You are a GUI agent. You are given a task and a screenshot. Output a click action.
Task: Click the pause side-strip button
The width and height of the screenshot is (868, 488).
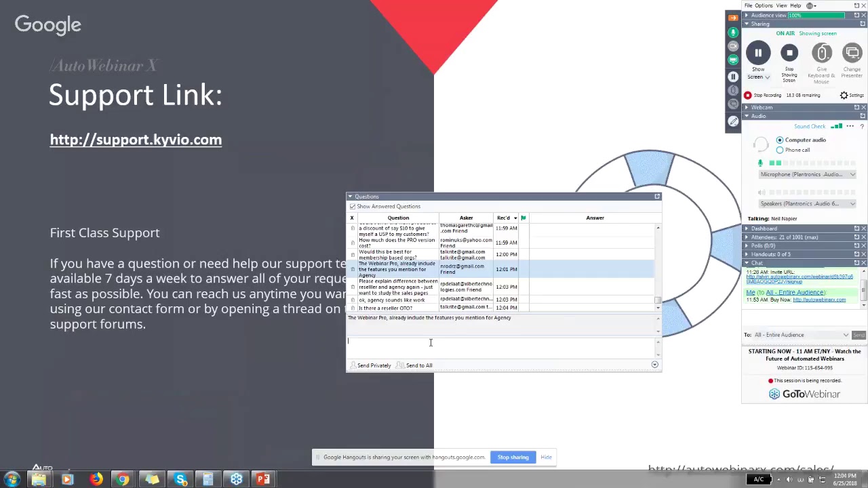coord(733,77)
